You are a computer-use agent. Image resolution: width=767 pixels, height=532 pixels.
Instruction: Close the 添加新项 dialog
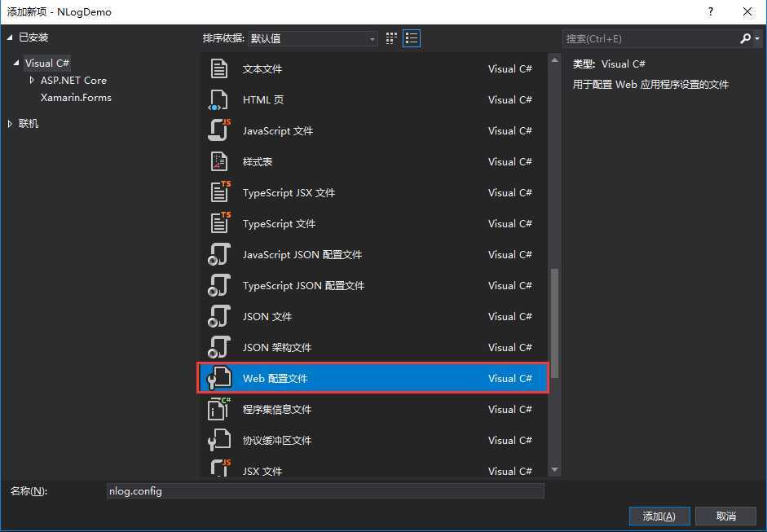pos(747,11)
